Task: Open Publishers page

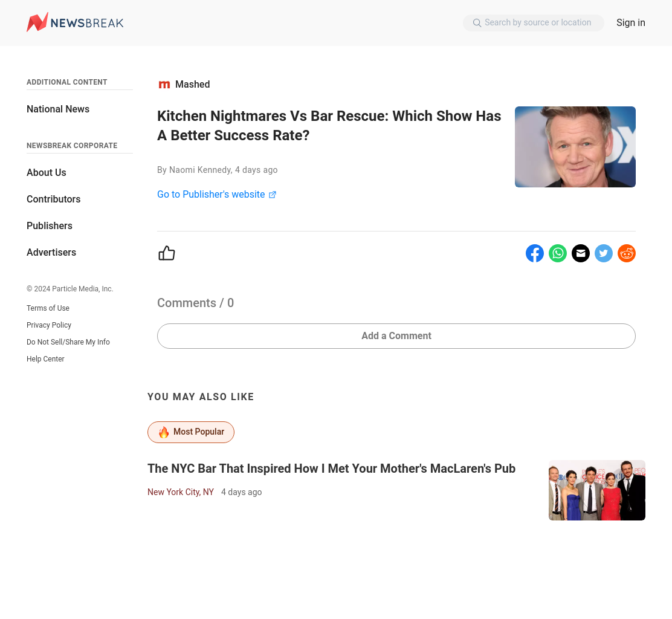Action: pyautogui.click(x=50, y=226)
